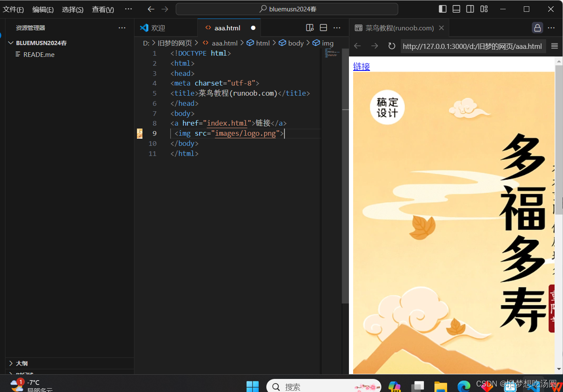Screen dimensions: 563x392
Task: Click the preview scrollbar down arrow
Action: coord(559,369)
